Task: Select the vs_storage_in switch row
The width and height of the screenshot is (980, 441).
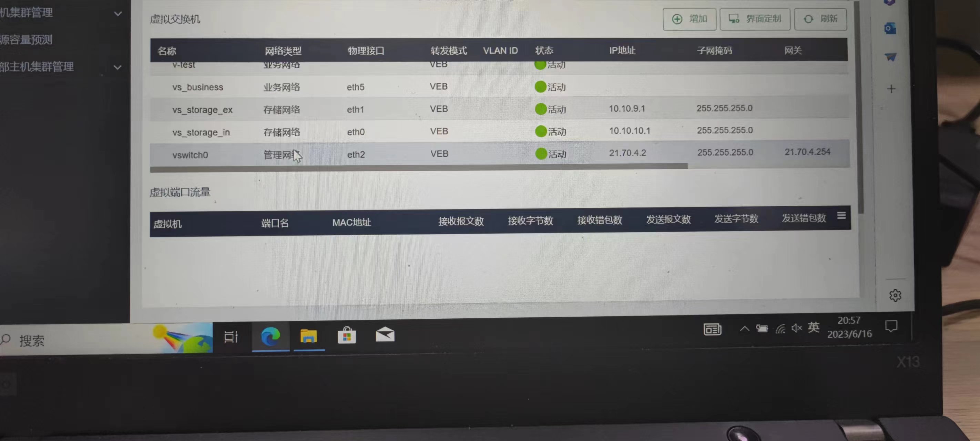Action: (201, 132)
